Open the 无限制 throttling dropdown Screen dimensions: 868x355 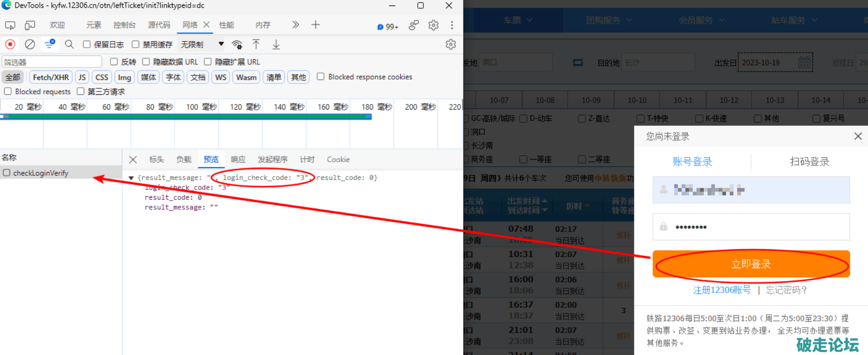[202, 44]
